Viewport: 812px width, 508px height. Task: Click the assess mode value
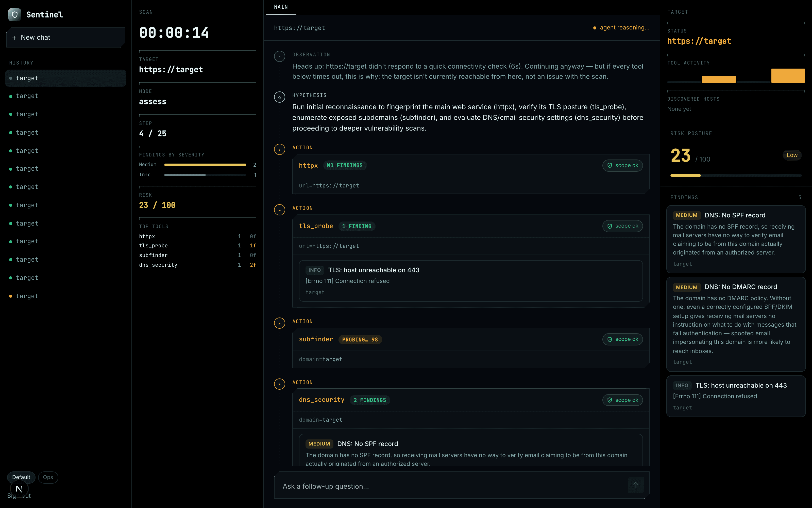pyautogui.click(x=153, y=101)
